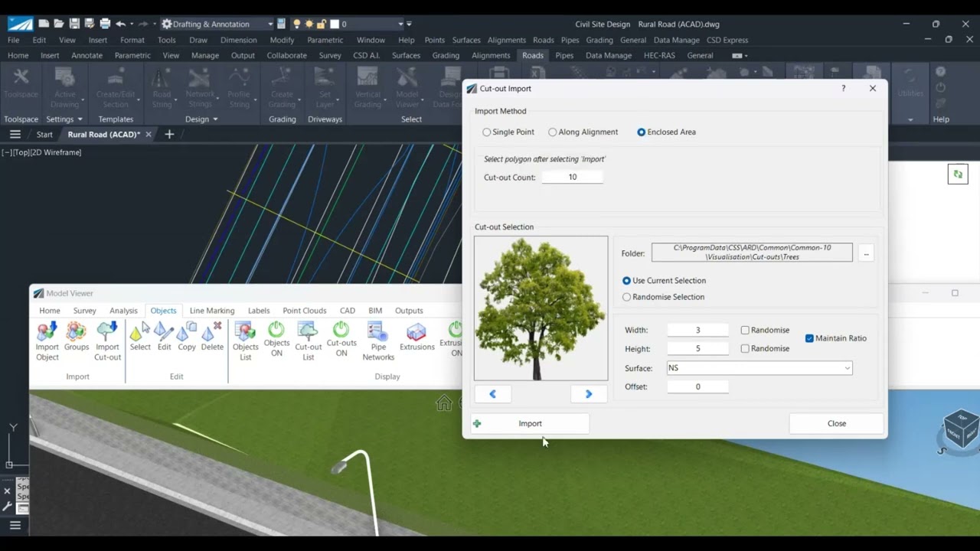
Task: Click the Offset value field
Action: [697, 386]
